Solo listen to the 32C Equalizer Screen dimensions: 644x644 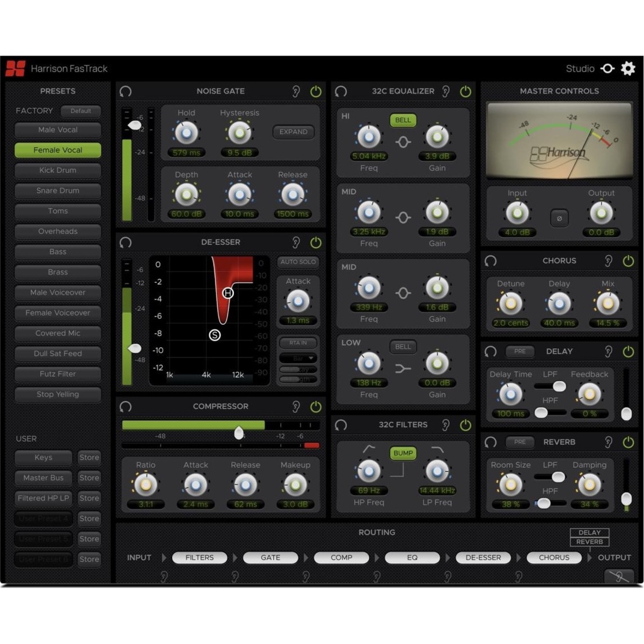446,91
